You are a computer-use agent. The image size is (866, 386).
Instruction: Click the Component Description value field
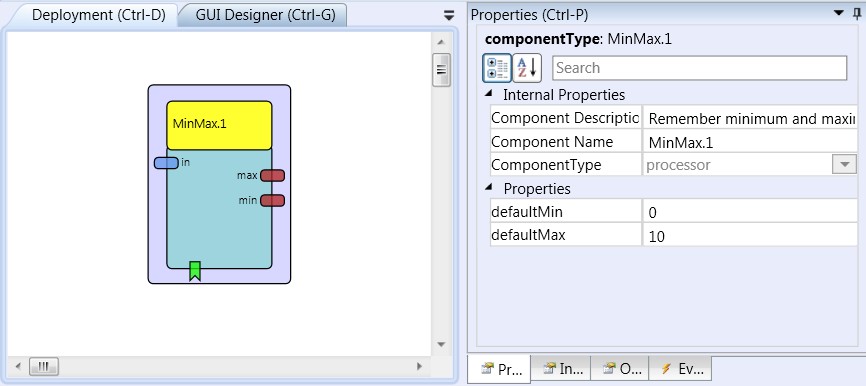750,118
